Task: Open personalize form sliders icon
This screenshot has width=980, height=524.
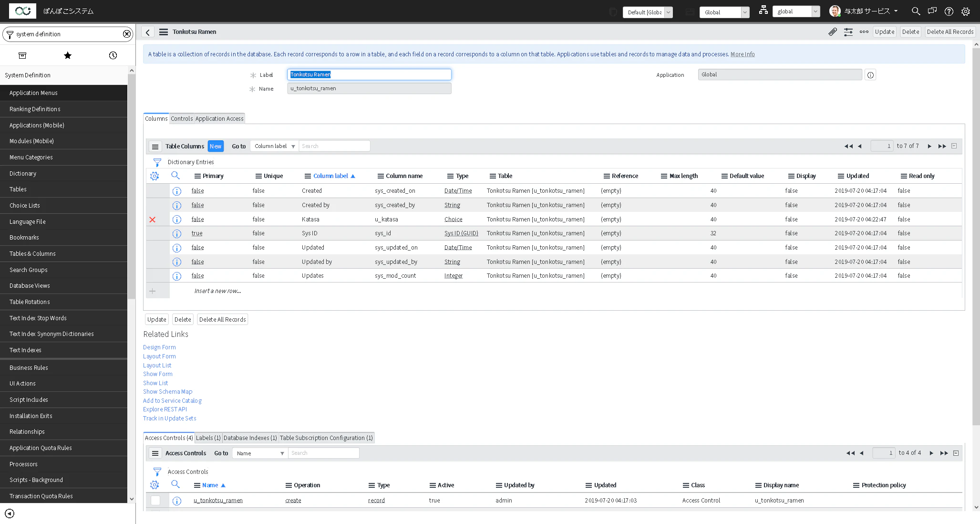Action: point(848,32)
